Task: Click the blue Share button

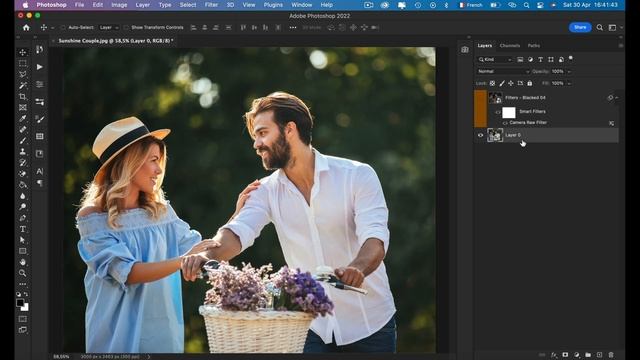Action: pos(580,27)
